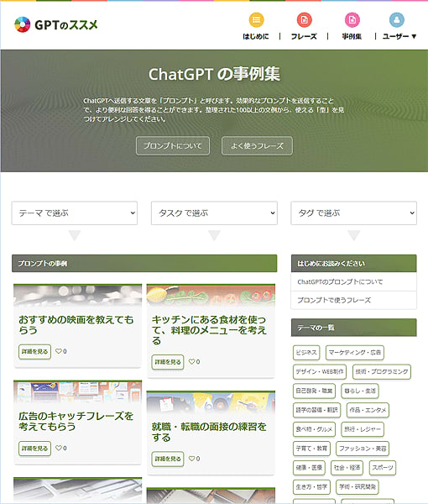Open the 事例集 pink document icon
428x504 pixels.
[x=352, y=20]
